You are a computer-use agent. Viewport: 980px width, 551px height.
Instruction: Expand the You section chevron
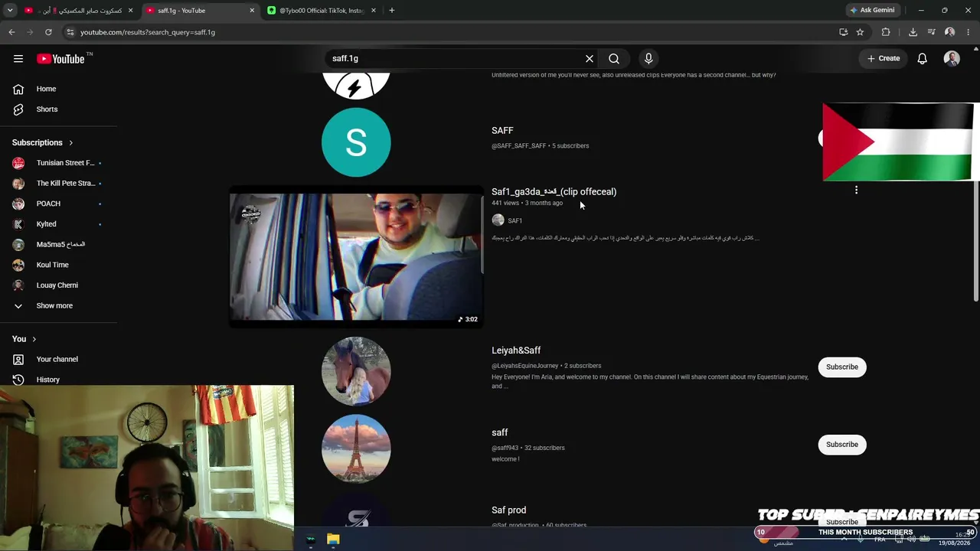(34, 339)
